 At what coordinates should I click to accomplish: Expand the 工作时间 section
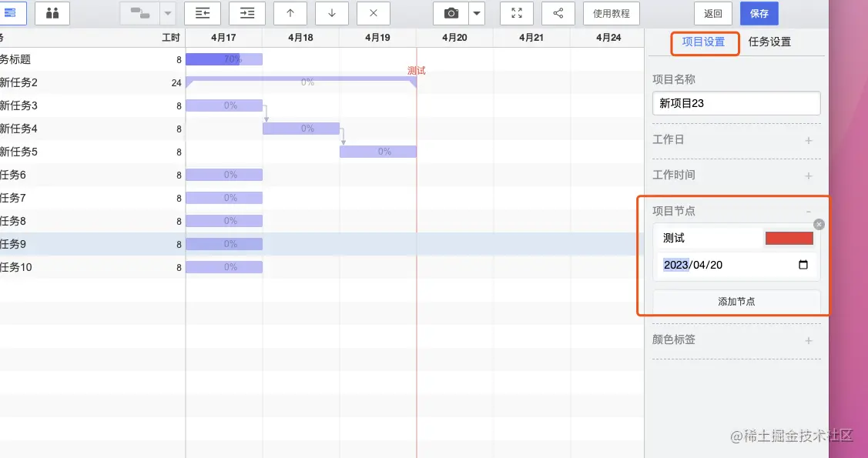point(808,176)
